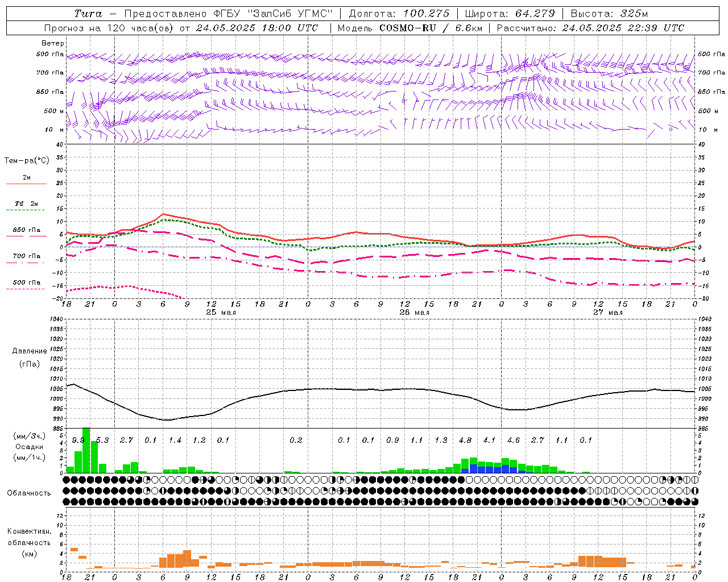Click the precipitation value 4.8
Screen dimensions: 728x582
pyautogui.click(x=465, y=440)
